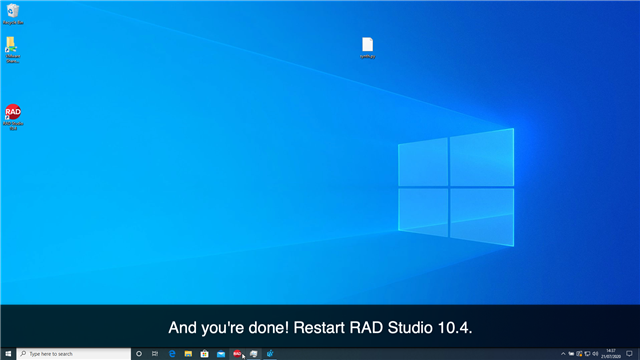Click the Type here to search box
The image size is (640, 360).
pos(74,354)
